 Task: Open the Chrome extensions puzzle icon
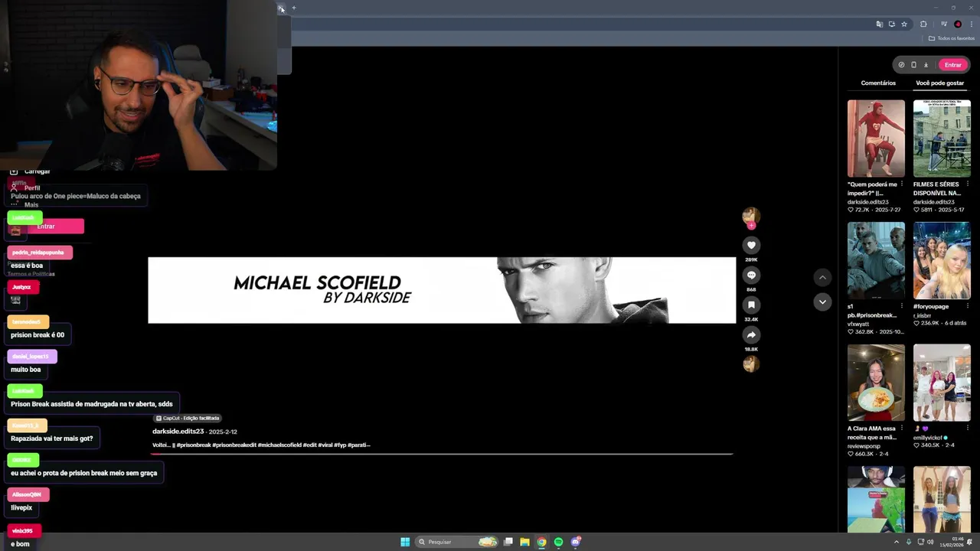pos(923,24)
